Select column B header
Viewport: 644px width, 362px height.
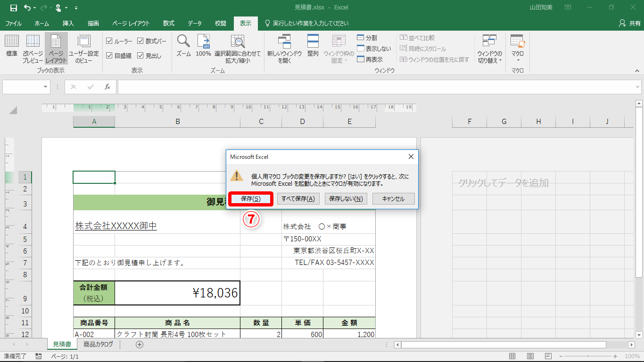178,122
